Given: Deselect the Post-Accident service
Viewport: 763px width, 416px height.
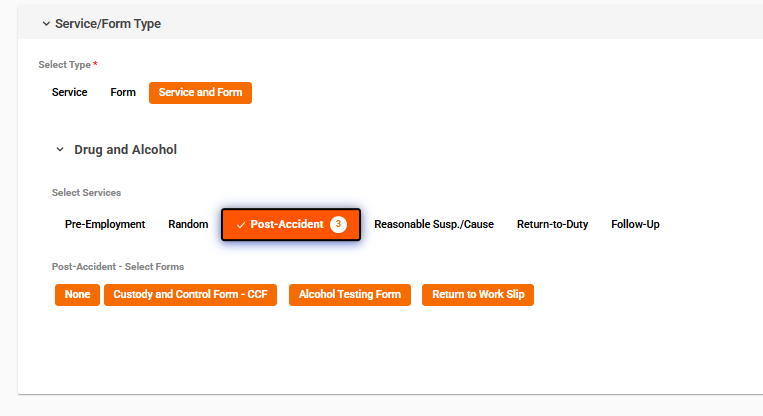Looking at the screenshot, I should (287, 225).
